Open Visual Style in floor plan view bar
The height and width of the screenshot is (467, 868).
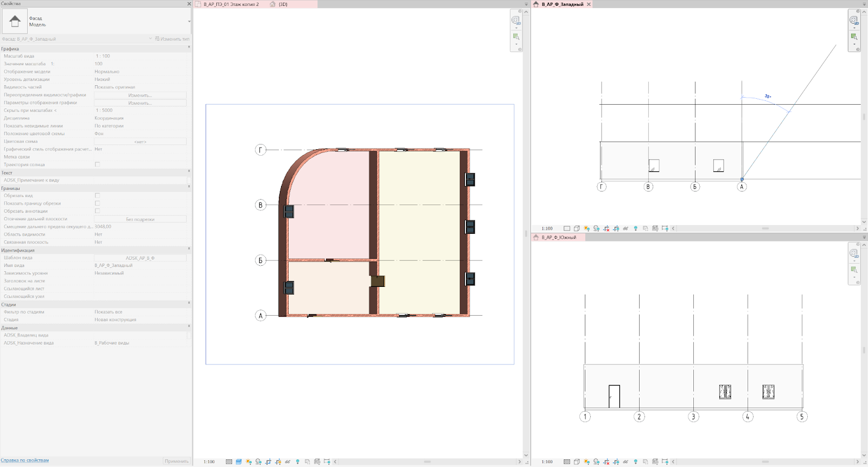coord(239,462)
